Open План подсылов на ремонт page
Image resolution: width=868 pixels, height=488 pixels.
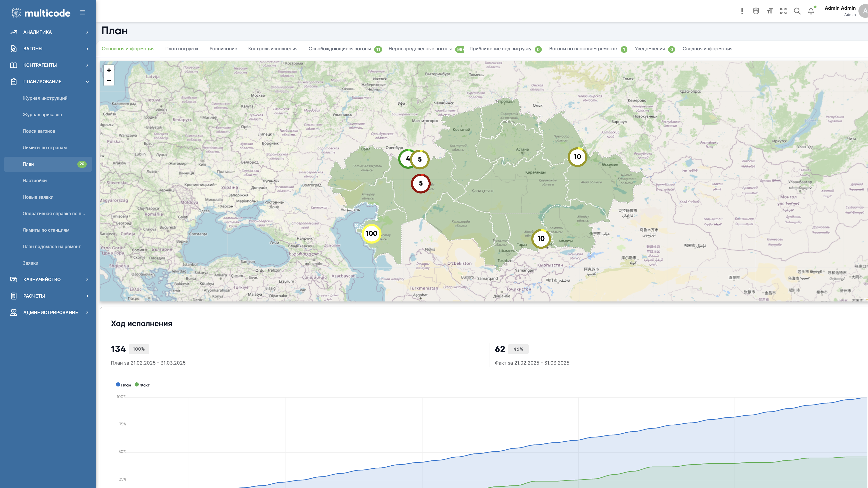pos(52,247)
